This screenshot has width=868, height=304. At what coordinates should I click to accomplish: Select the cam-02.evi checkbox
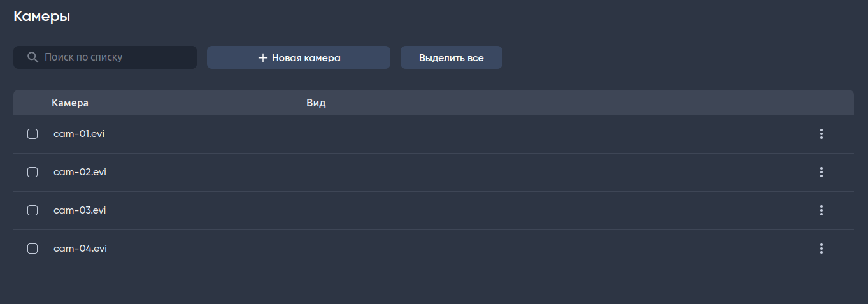tap(32, 172)
